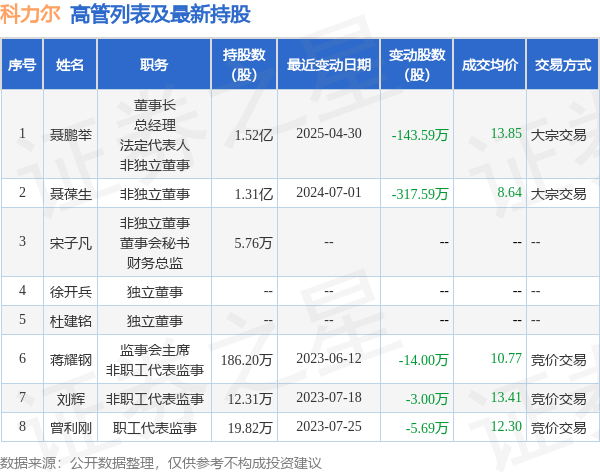The height and width of the screenshot is (472, 600).
Task: Click the data source disclaimer footer
Action: pos(161,463)
